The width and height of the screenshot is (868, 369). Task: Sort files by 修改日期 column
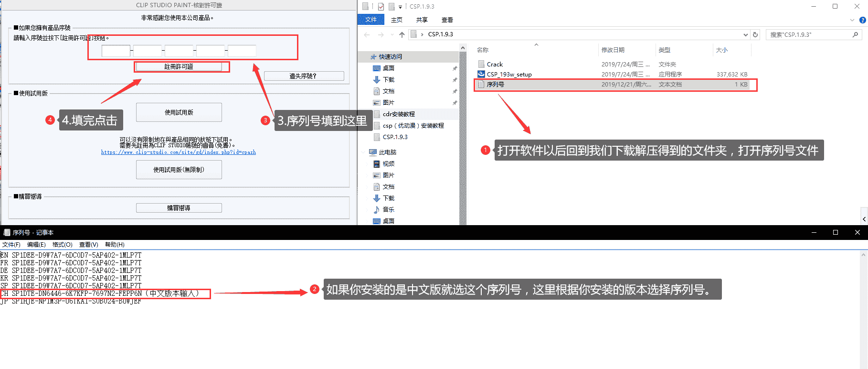tap(613, 50)
